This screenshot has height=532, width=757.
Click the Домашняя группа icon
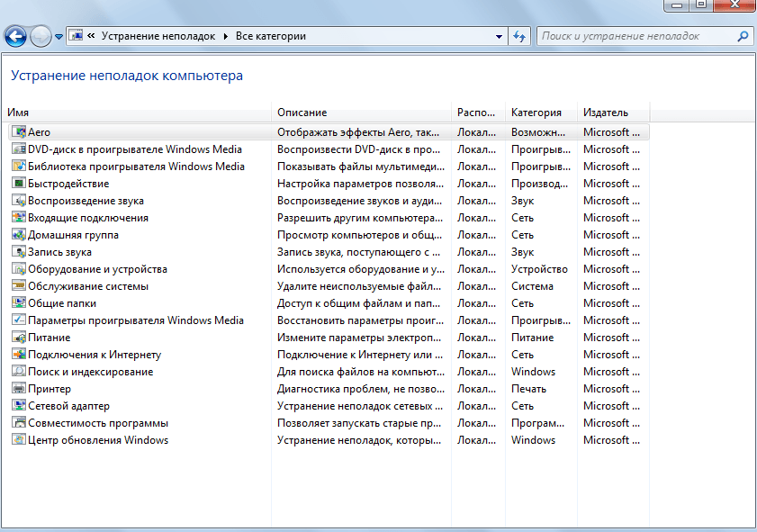[19, 235]
